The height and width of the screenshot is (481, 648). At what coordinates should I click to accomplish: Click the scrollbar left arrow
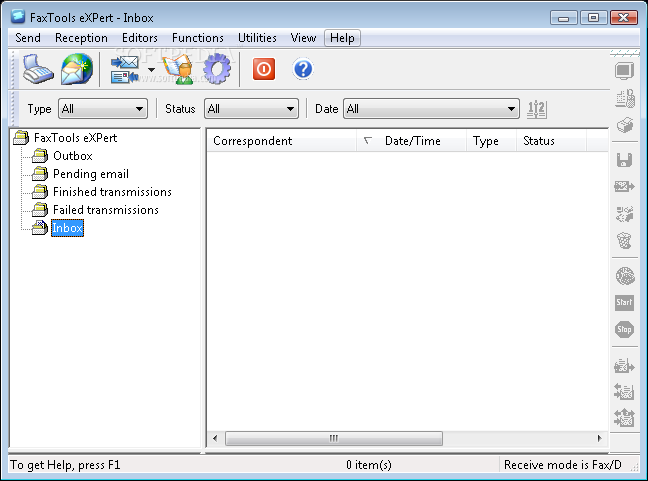(215, 438)
